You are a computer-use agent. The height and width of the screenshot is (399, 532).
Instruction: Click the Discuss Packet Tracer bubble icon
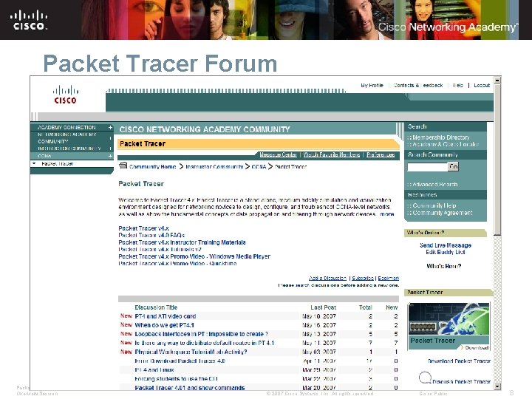click(425, 378)
